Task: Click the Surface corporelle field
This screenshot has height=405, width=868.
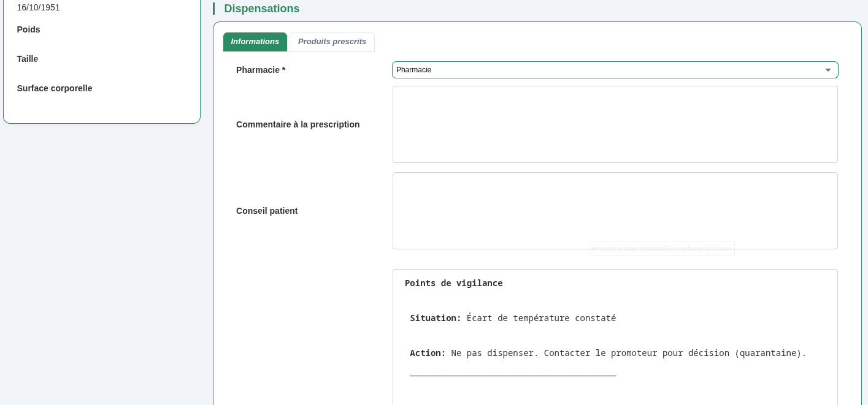Action: point(55,88)
